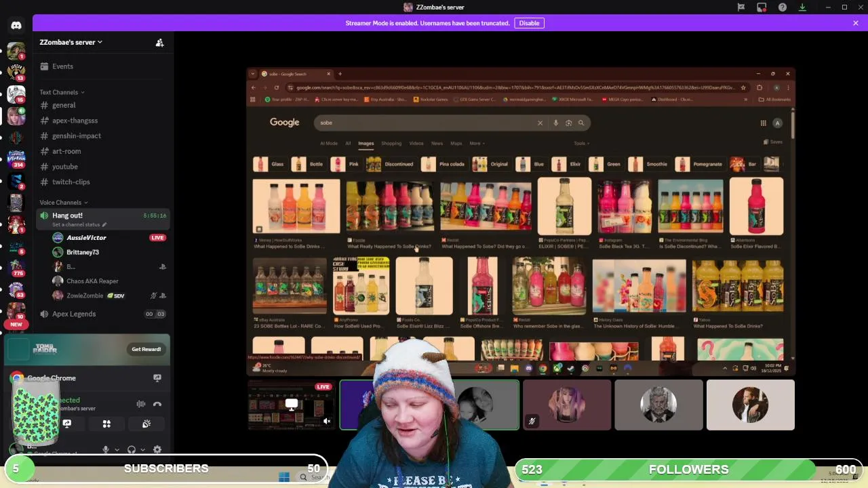Image resolution: width=868 pixels, height=488 pixels.
Task: Open the activities launcher button
Action: tap(106, 424)
